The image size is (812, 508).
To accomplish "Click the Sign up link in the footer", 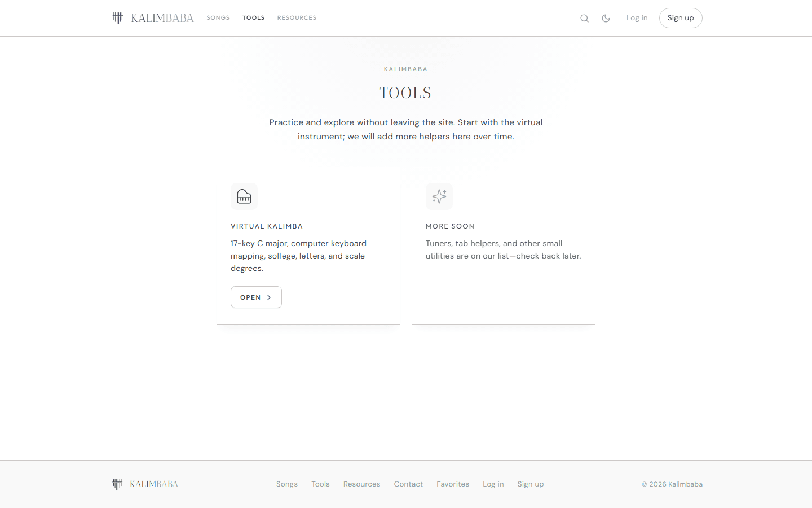I will point(531,484).
